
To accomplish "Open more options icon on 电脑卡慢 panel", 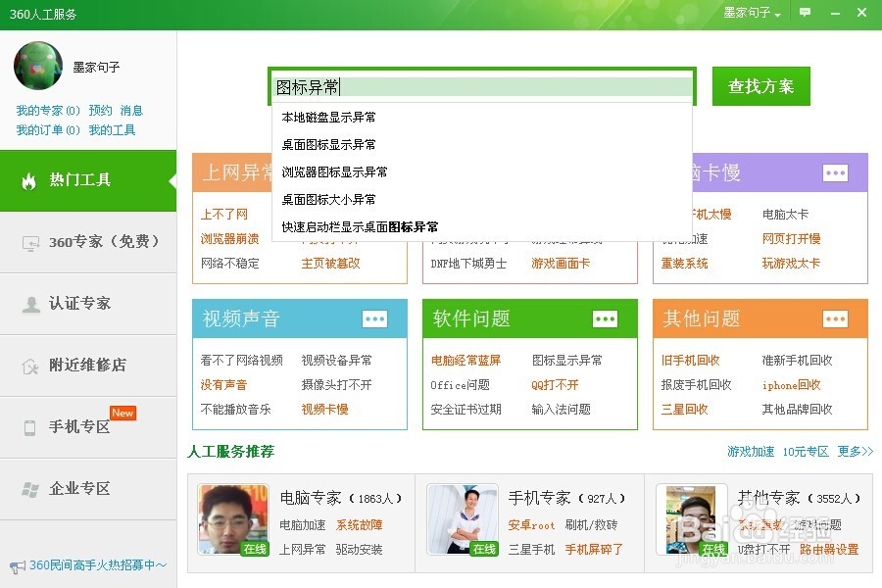I will [x=835, y=172].
